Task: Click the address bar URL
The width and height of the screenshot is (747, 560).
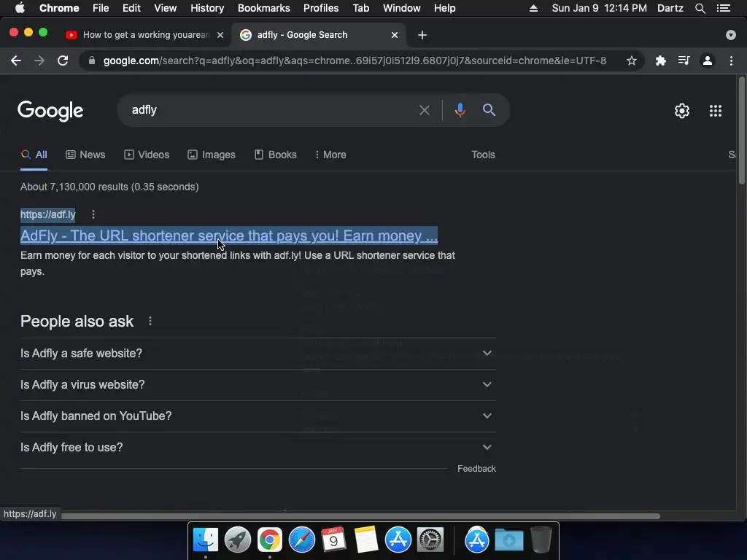Action: point(355,61)
